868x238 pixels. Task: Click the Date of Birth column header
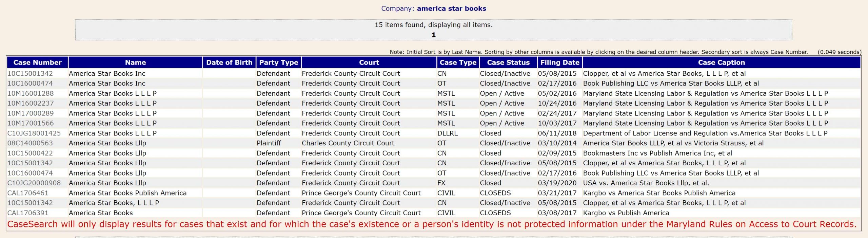[229, 62]
